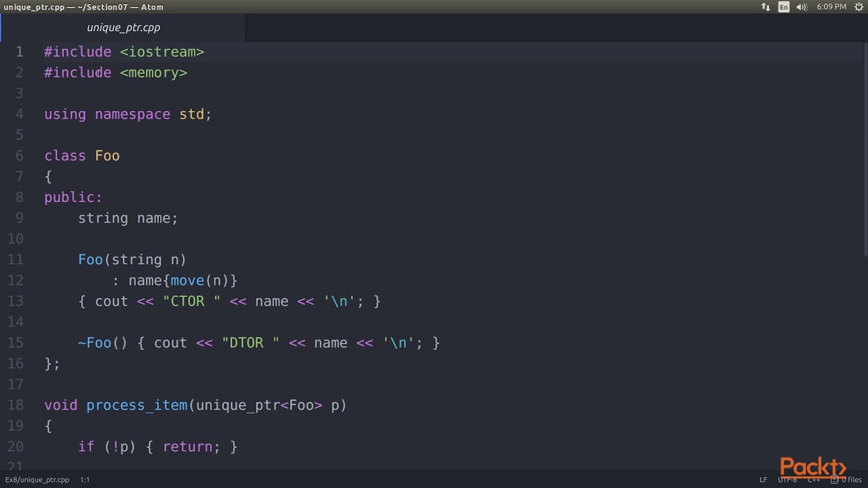This screenshot has height=488, width=868.
Task: Click the 1:1 cursor position indicator
Action: (x=85, y=480)
